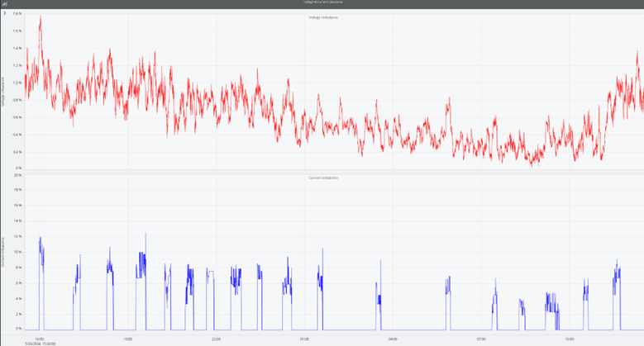The image size is (644, 346).
Task: Click the 16 % current axis label
Action: pyautogui.click(x=17, y=206)
